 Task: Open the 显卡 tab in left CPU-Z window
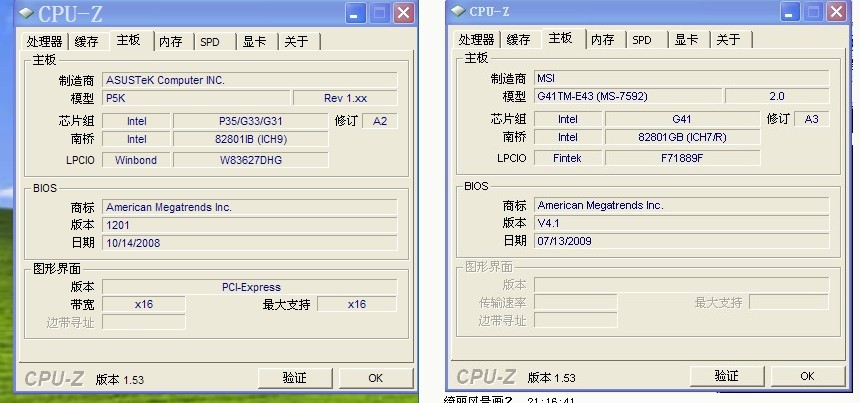[x=255, y=42]
